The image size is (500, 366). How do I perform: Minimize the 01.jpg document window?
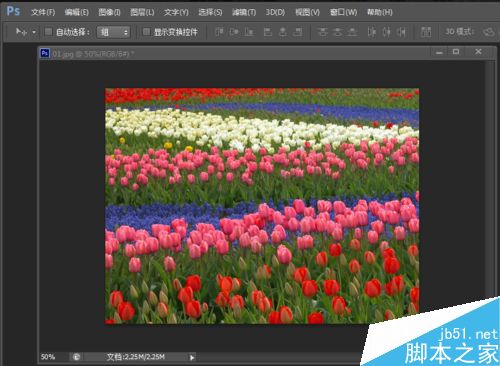(x=439, y=52)
